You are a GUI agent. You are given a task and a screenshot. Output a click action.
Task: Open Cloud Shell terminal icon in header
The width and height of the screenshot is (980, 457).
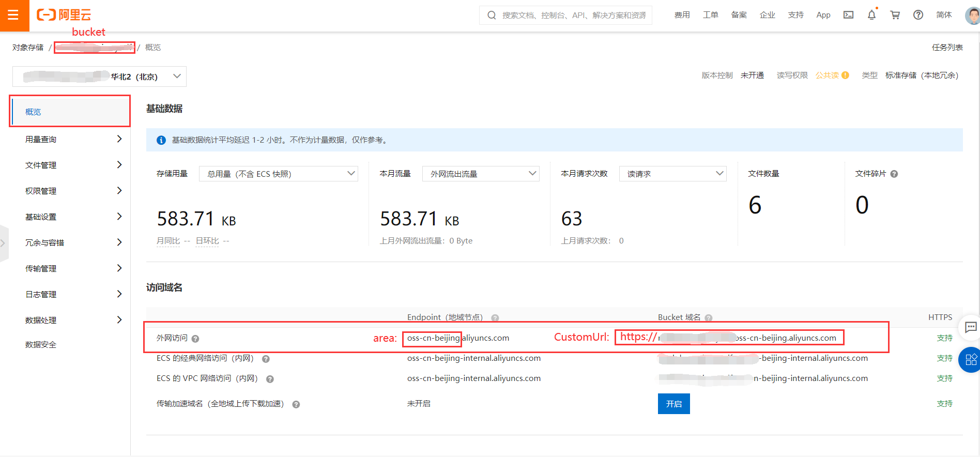pos(848,15)
